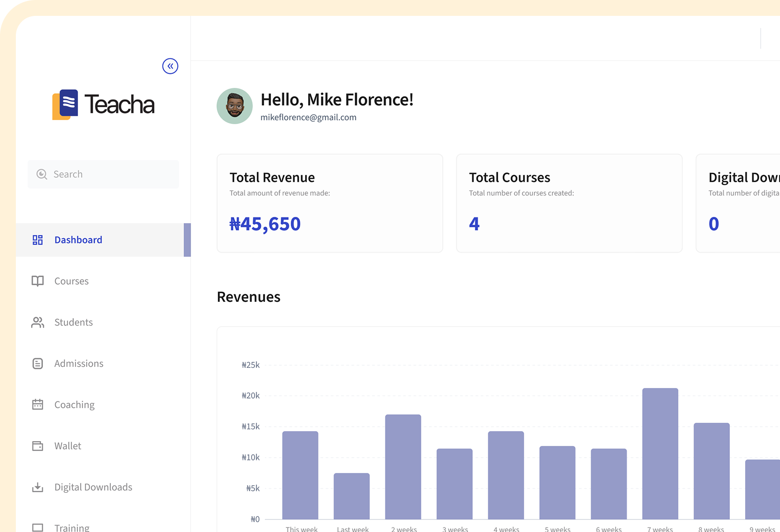Screen dimensions: 780x532
Task: Click the Search field in the sidebar
Action: (x=103, y=174)
